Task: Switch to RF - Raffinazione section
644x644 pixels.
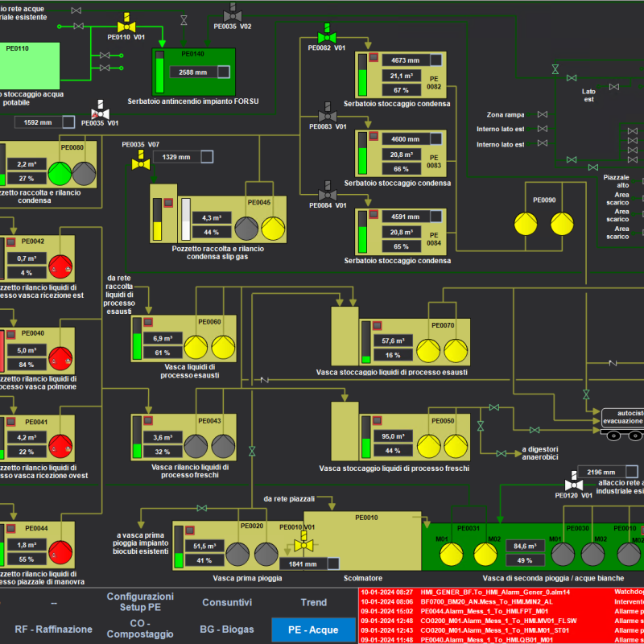Action: click(x=53, y=629)
